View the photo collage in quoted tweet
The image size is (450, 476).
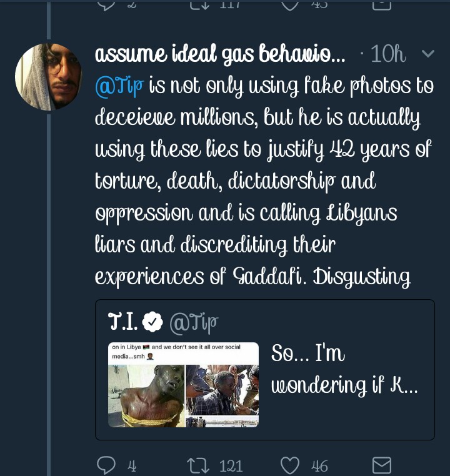click(x=183, y=385)
